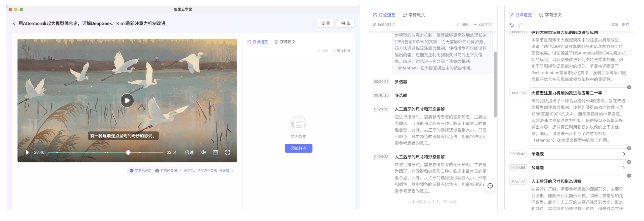644x221 pixels.
Task: Switch to 字幕原文 tab in main window
Action: 285,42
